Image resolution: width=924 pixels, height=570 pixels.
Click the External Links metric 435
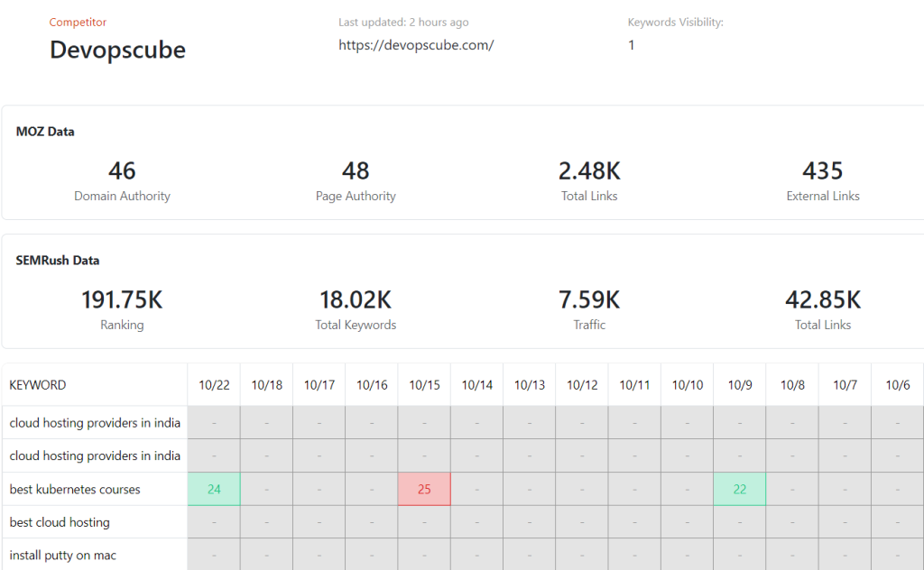(822, 170)
